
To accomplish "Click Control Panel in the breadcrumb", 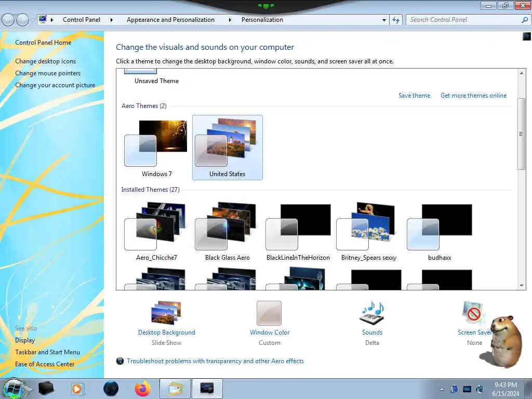I will pyautogui.click(x=82, y=20).
